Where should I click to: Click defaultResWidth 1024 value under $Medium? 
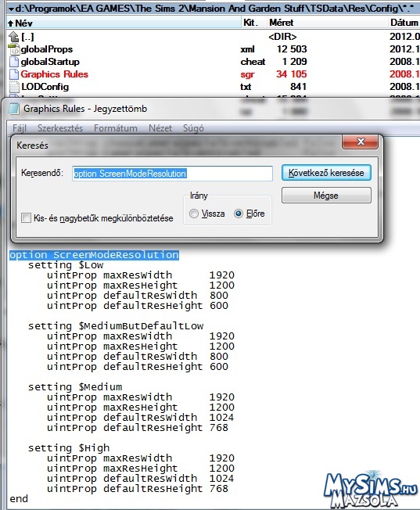coord(222,418)
